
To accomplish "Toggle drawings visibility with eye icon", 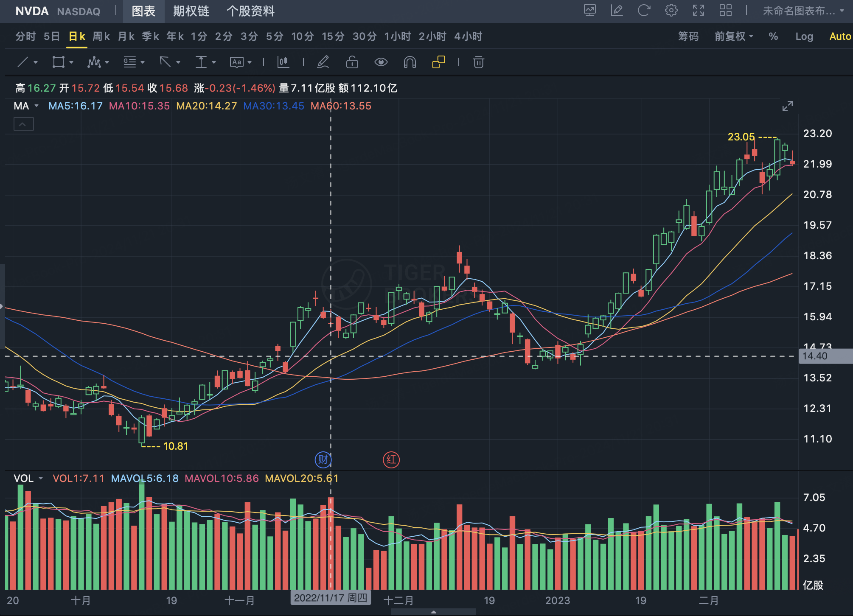I will pyautogui.click(x=381, y=62).
